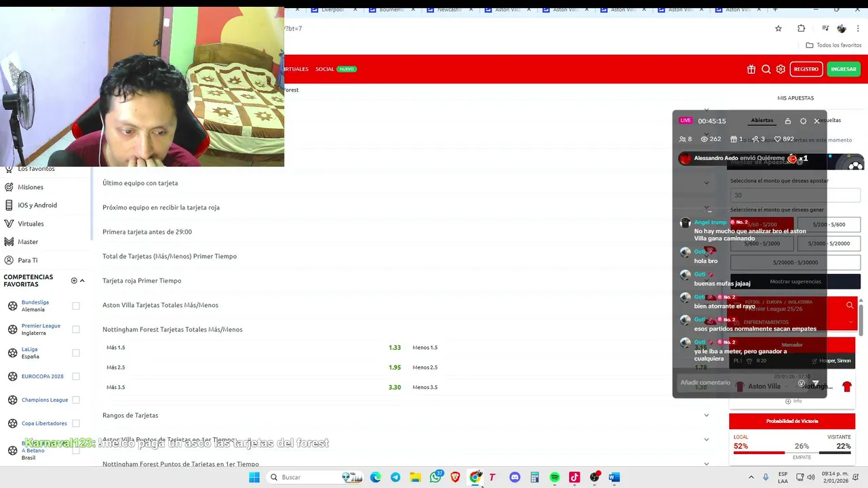The height and width of the screenshot is (488, 868).
Task: Open Microsoft Word from the taskbar
Action: click(x=614, y=477)
